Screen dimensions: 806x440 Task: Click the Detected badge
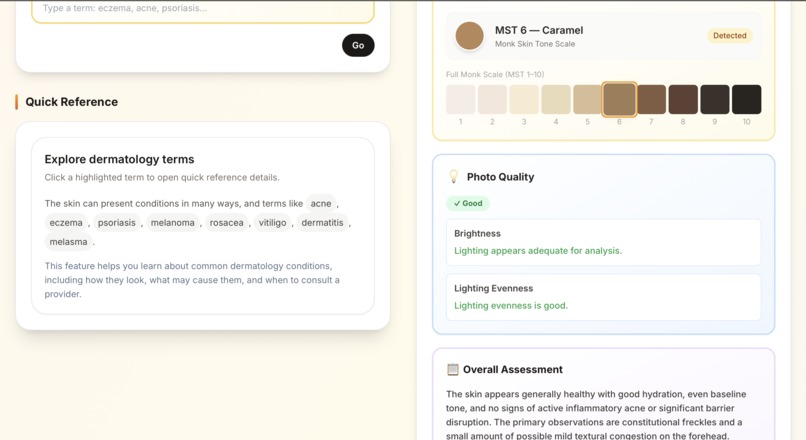coord(729,35)
